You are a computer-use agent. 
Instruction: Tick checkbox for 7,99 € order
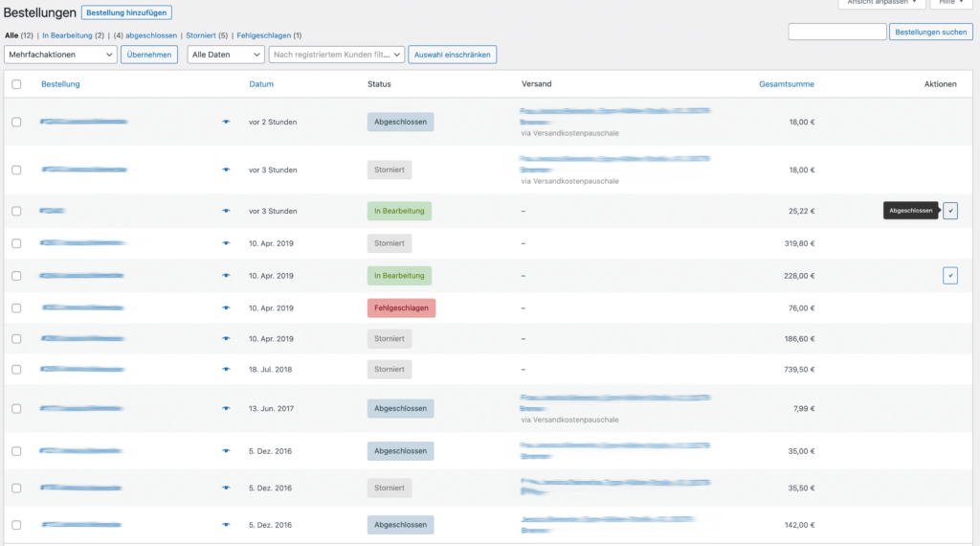(16, 408)
